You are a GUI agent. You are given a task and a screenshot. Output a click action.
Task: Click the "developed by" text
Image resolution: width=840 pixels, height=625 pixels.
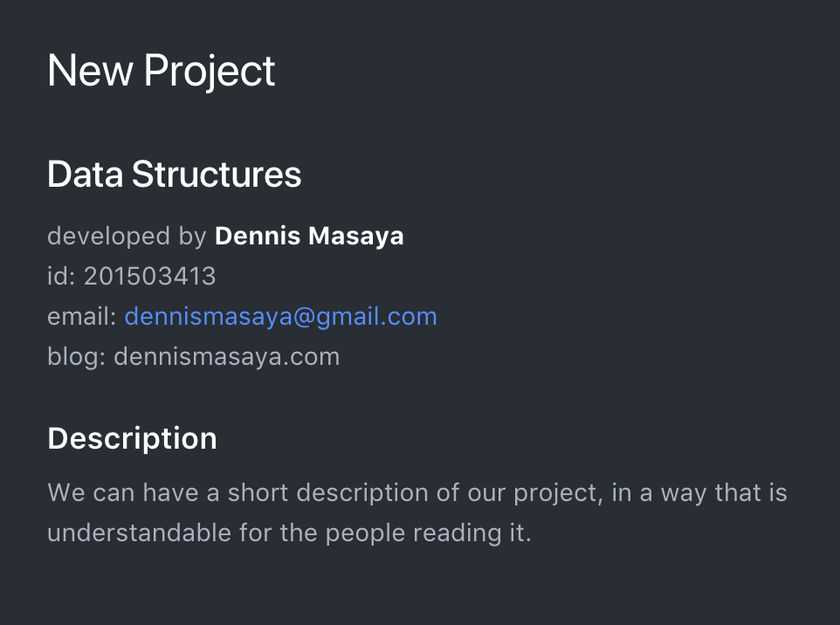pyautogui.click(x=127, y=236)
